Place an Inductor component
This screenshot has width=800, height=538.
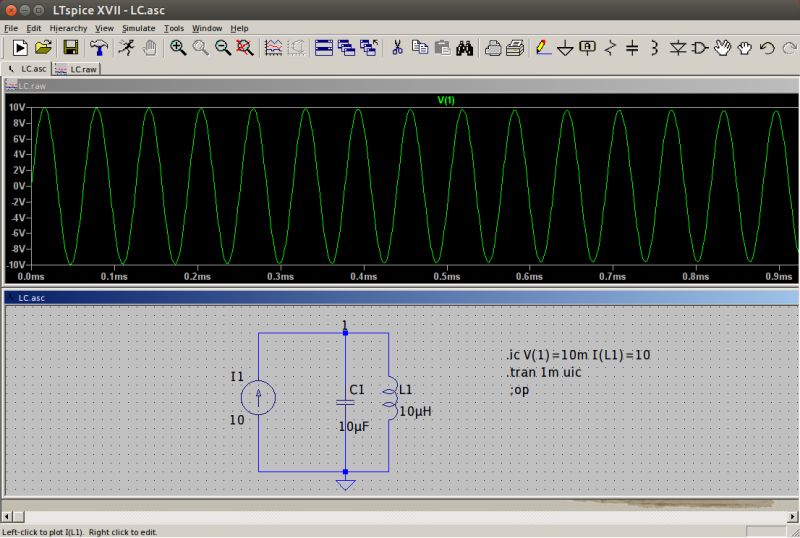(655, 48)
